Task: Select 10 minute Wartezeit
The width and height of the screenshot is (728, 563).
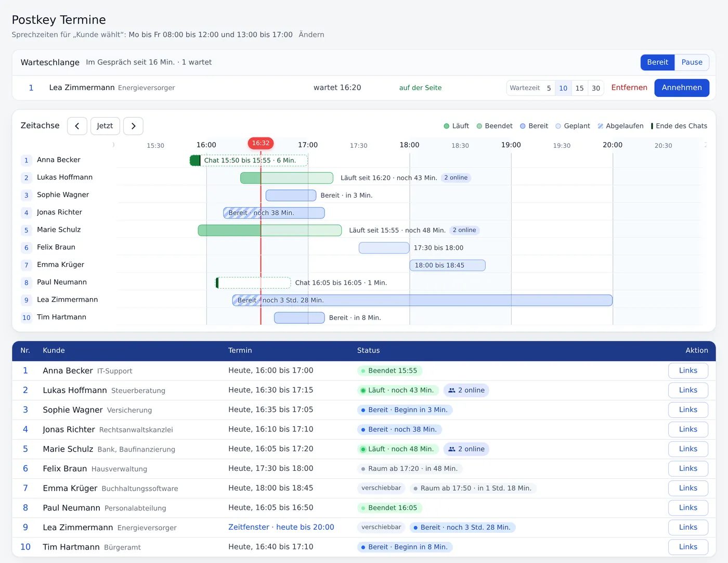Action: tap(563, 88)
